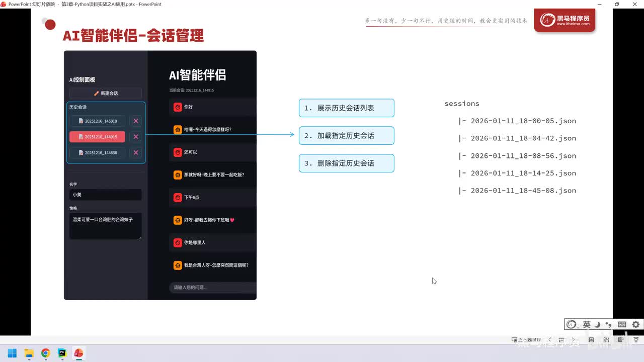Click the slide title AI智能伴侣-会话管理
644x362 pixels.
133,36
